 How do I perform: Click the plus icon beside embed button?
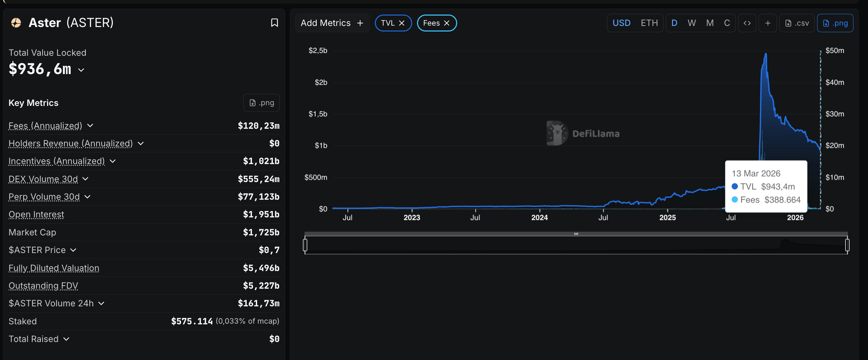tap(768, 23)
